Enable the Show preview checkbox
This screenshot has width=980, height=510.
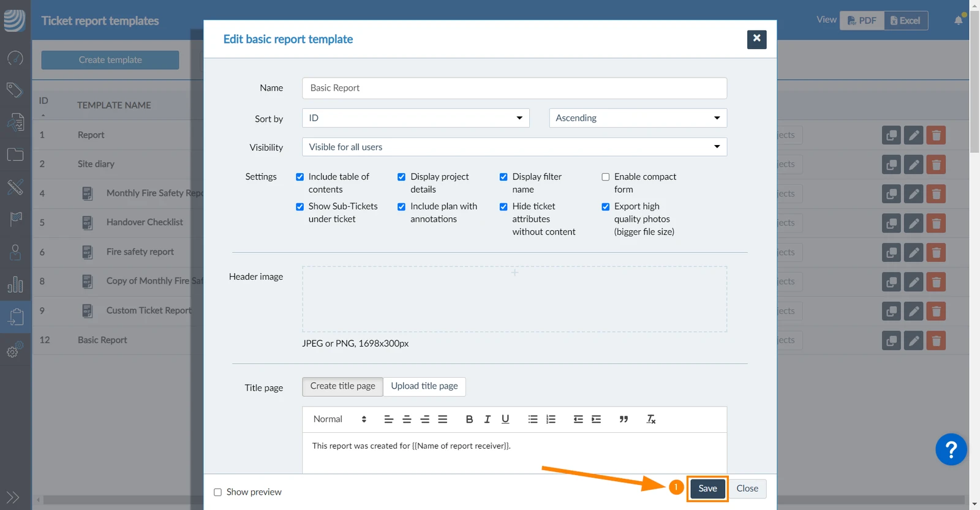tap(217, 492)
